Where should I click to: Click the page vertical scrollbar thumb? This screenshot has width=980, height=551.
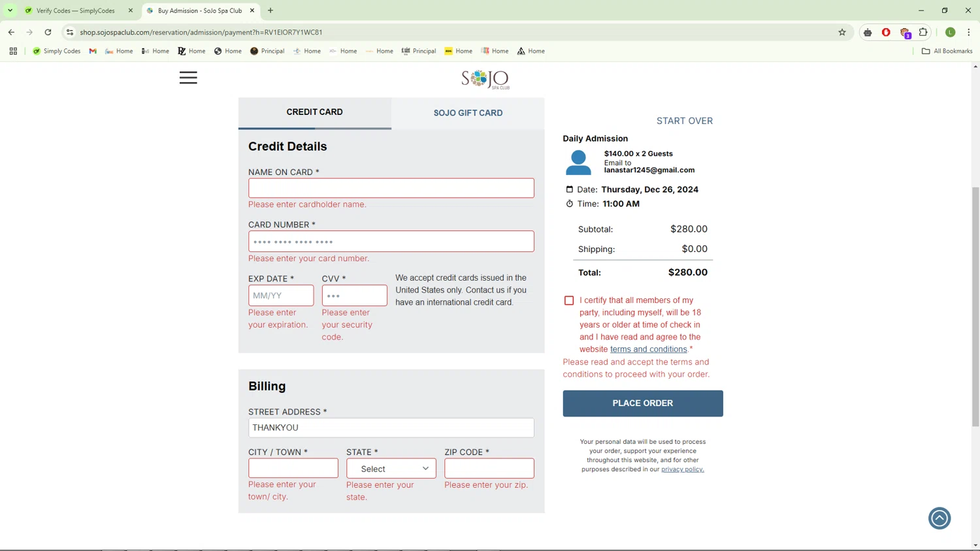click(x=975, y=307)
